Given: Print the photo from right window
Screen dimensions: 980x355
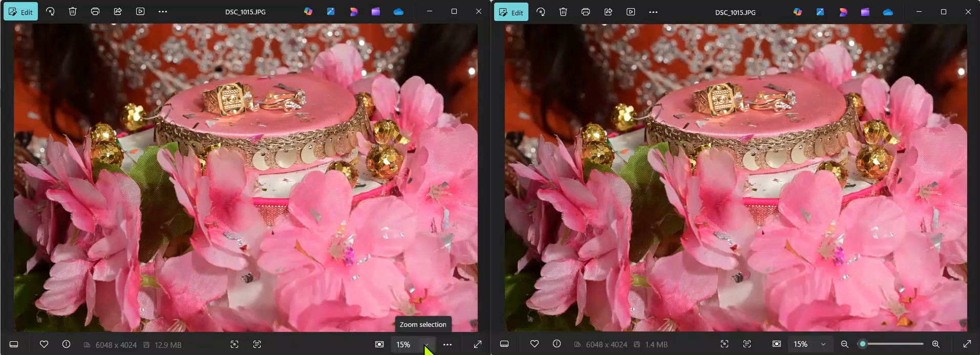Looking at the screenshot, I should tap(586, 12).
